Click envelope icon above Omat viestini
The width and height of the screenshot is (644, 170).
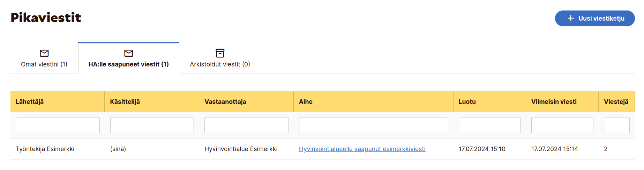(x=44, y=53)
